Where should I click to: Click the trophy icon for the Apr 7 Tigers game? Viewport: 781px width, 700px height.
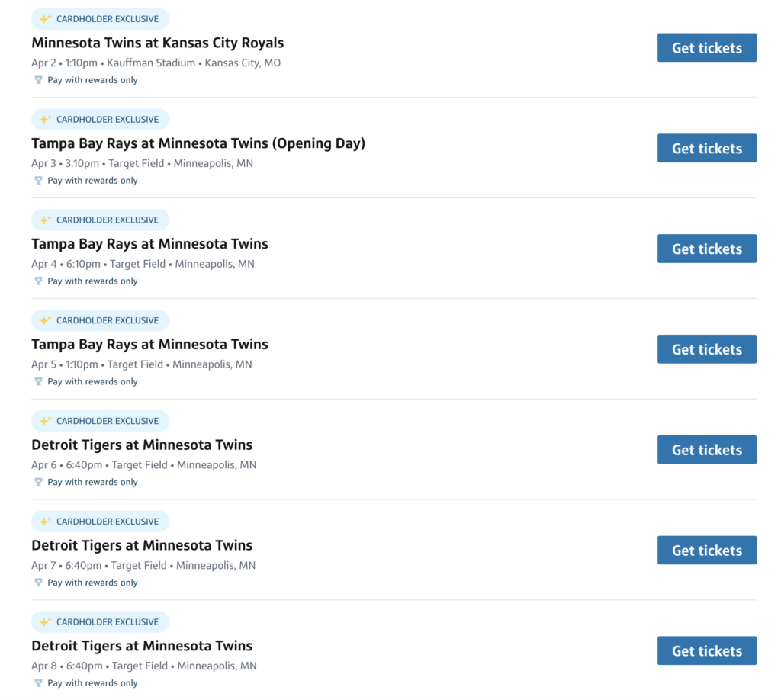38,583
